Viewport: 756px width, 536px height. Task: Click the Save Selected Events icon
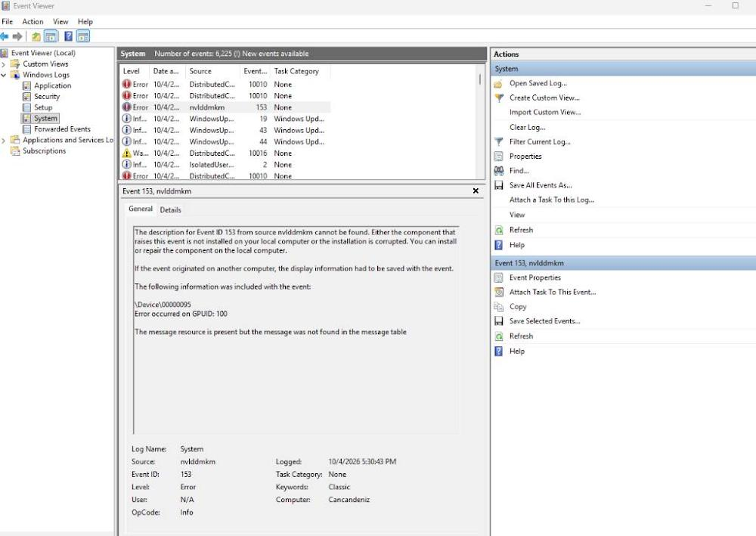[499, 321]
